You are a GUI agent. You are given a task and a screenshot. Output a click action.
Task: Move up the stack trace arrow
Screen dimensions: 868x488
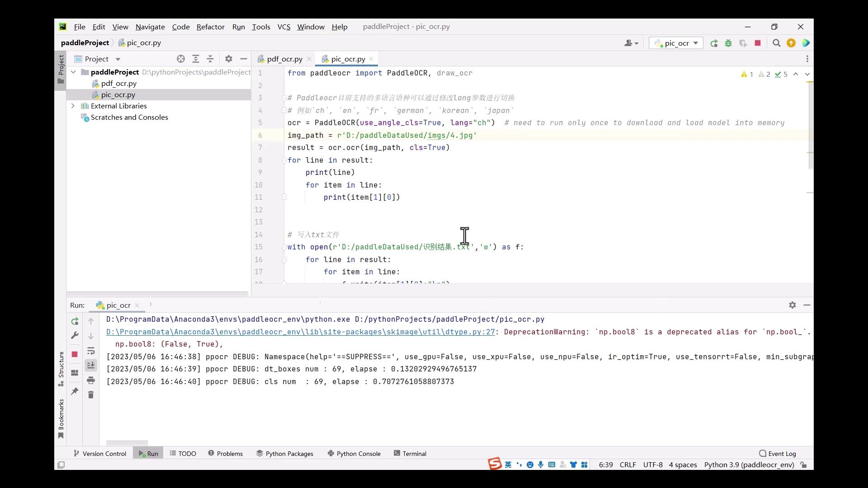point(91,322)
